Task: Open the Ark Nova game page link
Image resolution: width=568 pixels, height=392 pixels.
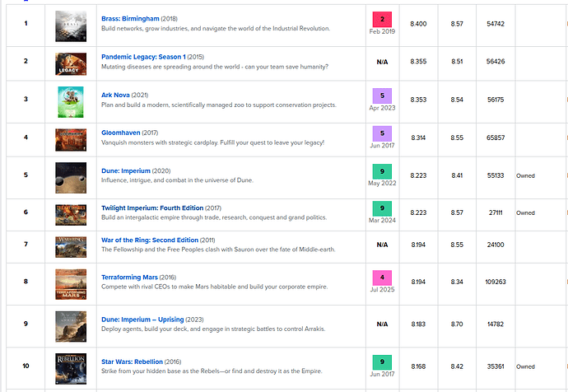Action: coord(118,95)
